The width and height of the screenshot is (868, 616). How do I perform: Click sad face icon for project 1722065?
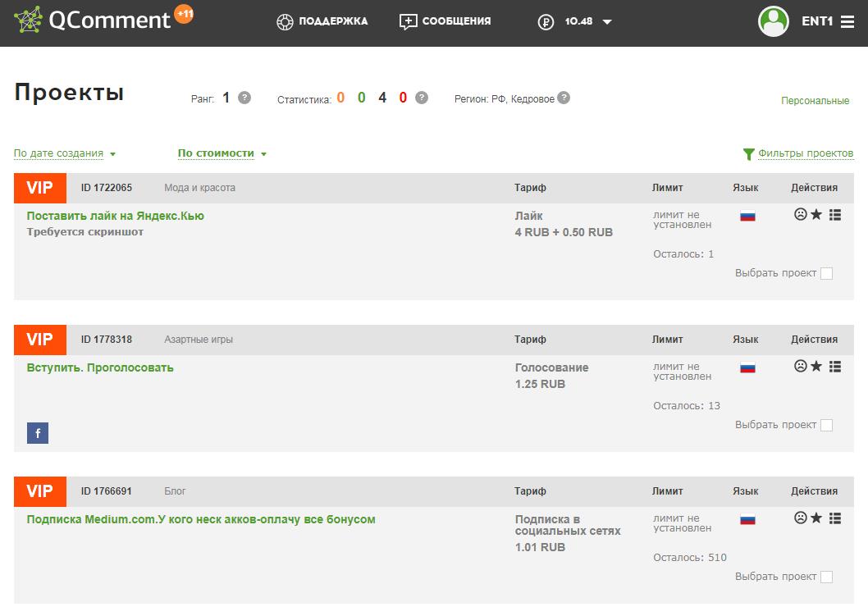(801, 214)
